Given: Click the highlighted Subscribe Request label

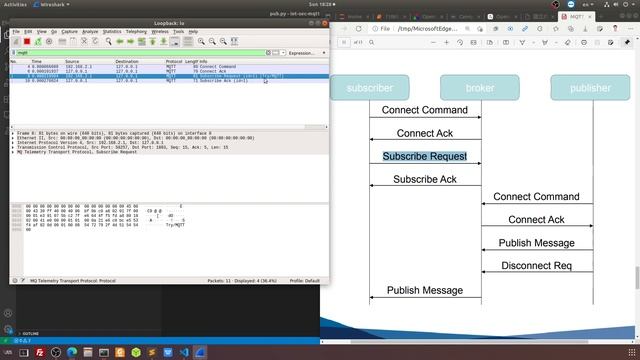Looking at the screenshot, I should pyautogui.click(x=424, y=156).
